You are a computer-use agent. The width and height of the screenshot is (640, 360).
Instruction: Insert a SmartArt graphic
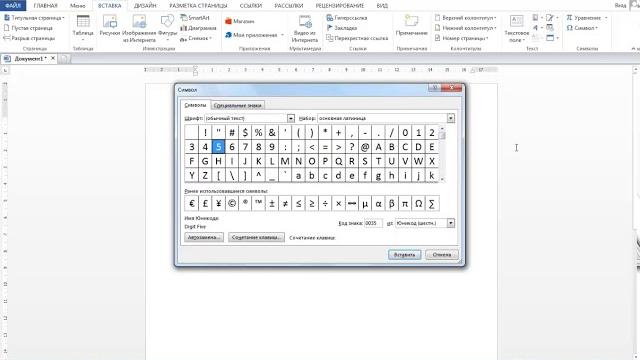point(195,18)
